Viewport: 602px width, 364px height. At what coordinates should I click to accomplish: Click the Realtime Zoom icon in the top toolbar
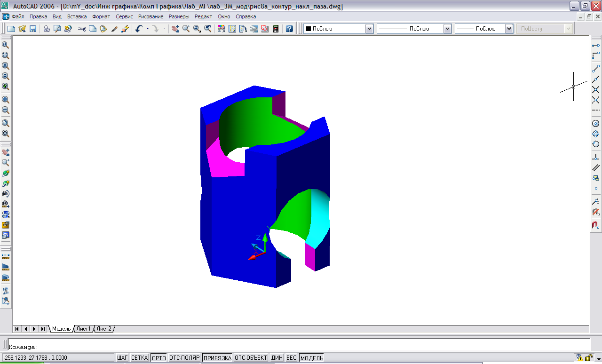pyautogui.click(x=186, y=29)
